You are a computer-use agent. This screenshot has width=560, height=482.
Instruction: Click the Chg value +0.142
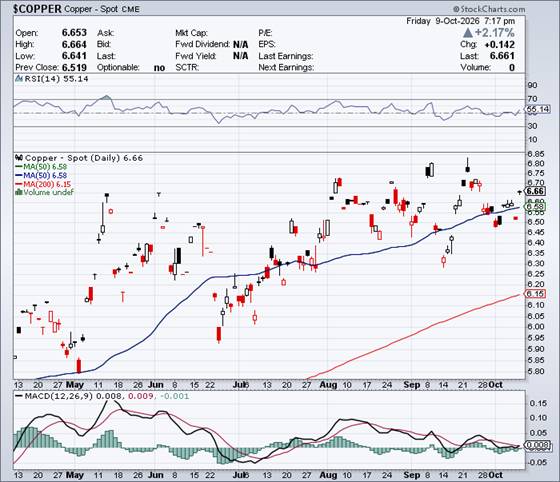click(x=500, y=45)
